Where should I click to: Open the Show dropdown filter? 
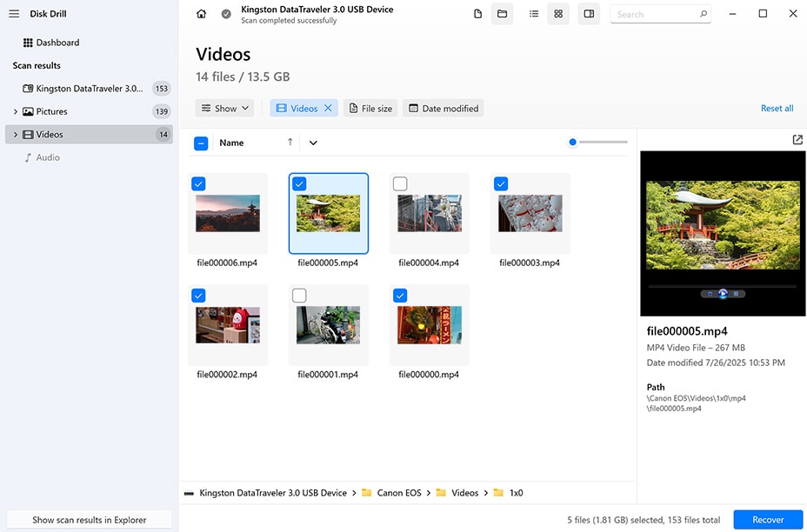(x=225, y=109)
